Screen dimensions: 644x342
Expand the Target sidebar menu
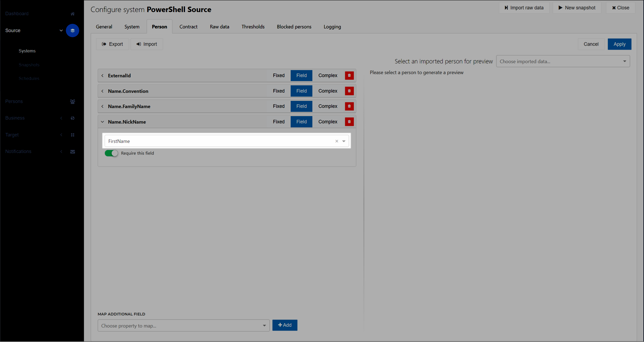pos(61,135)
